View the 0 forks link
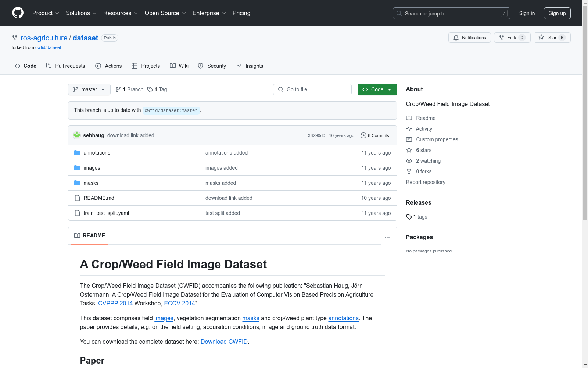588x368 pixels. (x=419, y=171)
